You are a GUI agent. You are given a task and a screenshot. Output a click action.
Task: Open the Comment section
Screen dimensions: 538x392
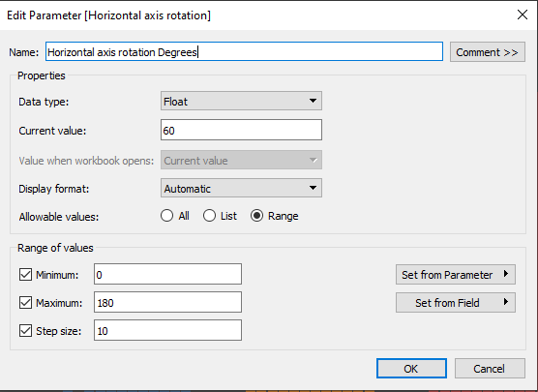pyautogui.click(x=488, y=52)
